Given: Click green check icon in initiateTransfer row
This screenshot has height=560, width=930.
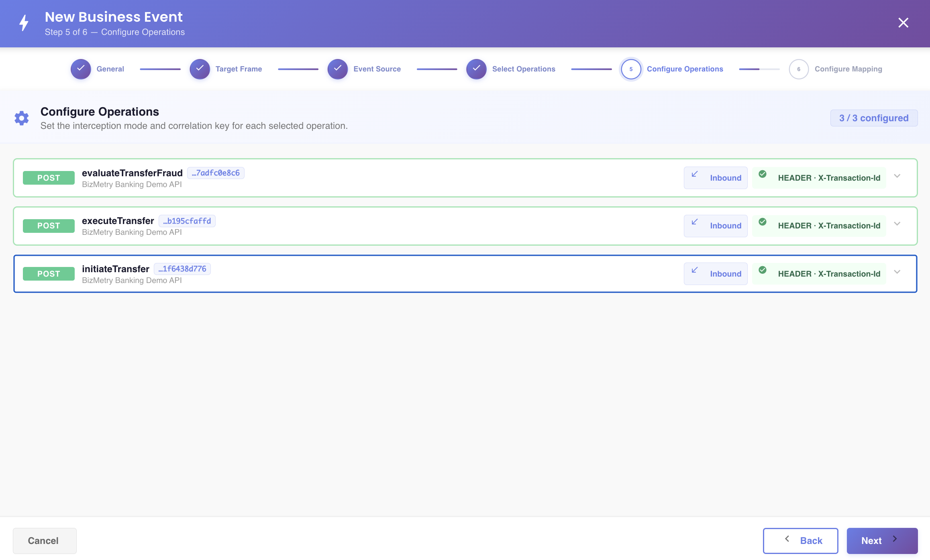Looking at the screenshot, I should 763,270.
